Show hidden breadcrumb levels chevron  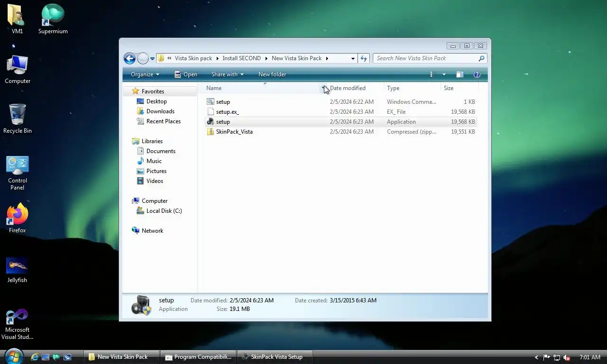pyautogui.click(x=169, y=58)
